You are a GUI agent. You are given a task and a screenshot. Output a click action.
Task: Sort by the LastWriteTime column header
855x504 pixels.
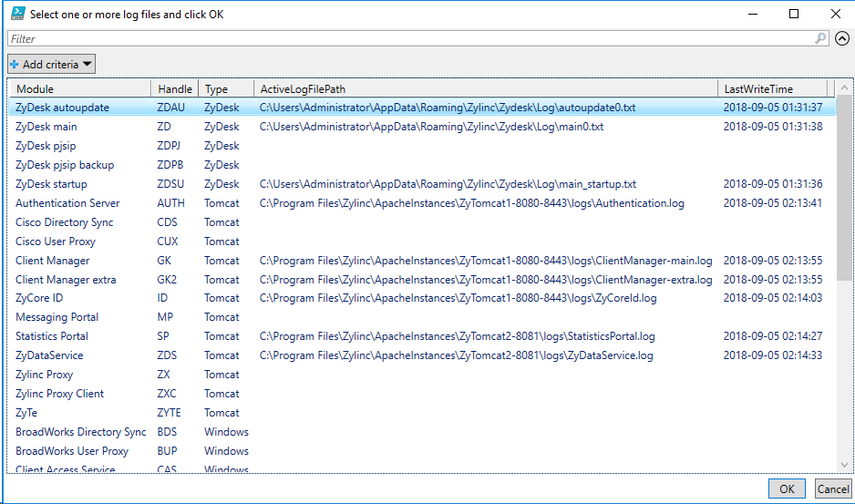[773, 89]
